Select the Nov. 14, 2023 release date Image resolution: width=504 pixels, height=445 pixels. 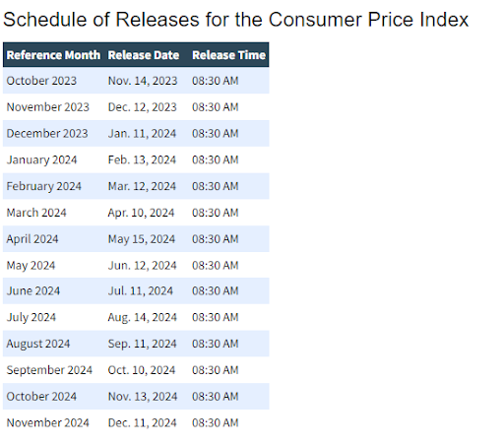point(143,81)
